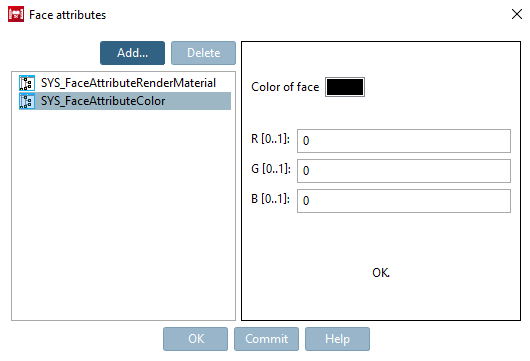The image size is (530, 361).
Task: Close the Face attributes dialog
Action: coord(517,14)
